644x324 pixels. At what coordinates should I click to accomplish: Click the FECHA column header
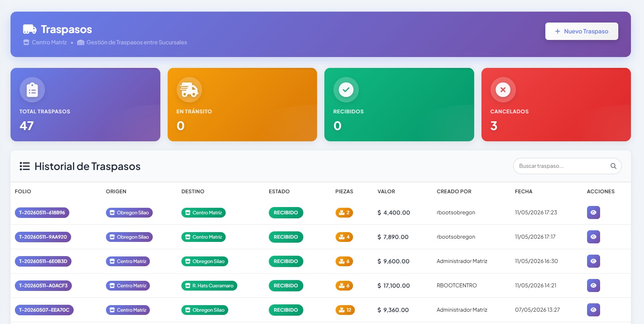524,191
